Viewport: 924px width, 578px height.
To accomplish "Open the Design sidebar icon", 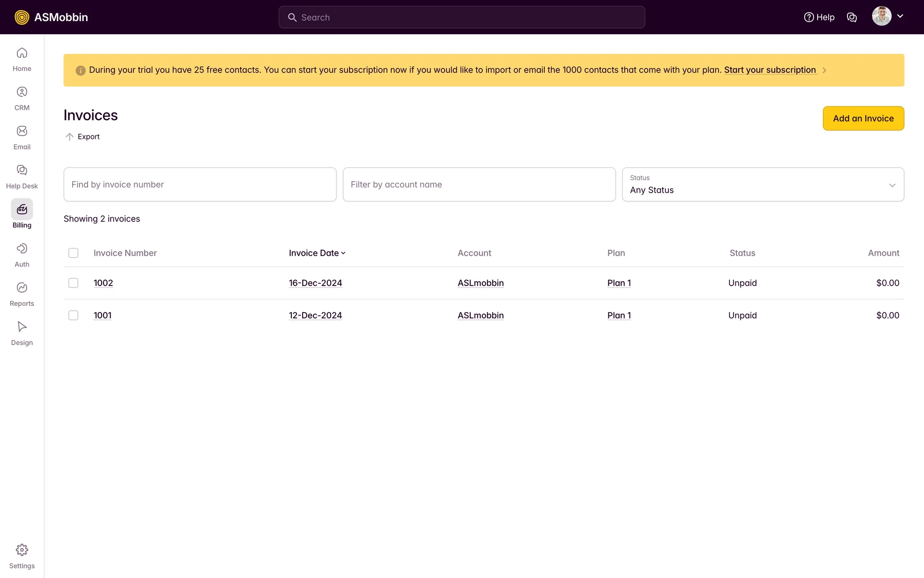I will tap(22, 327).
